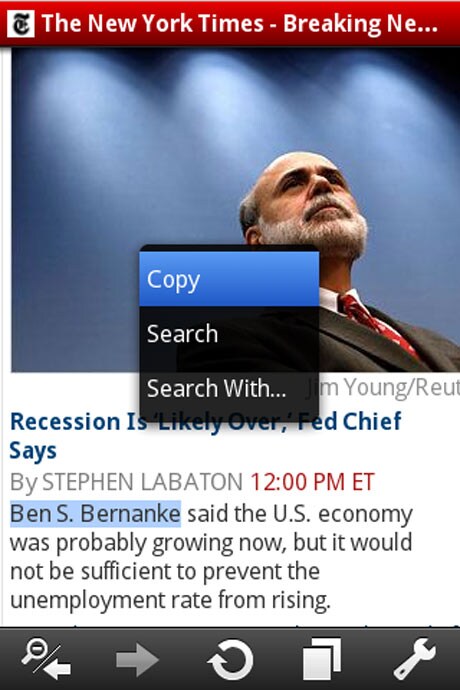Open the Recession Is 'Likely Over' headline
460x690 pixels.
click(x=205, y=435)
